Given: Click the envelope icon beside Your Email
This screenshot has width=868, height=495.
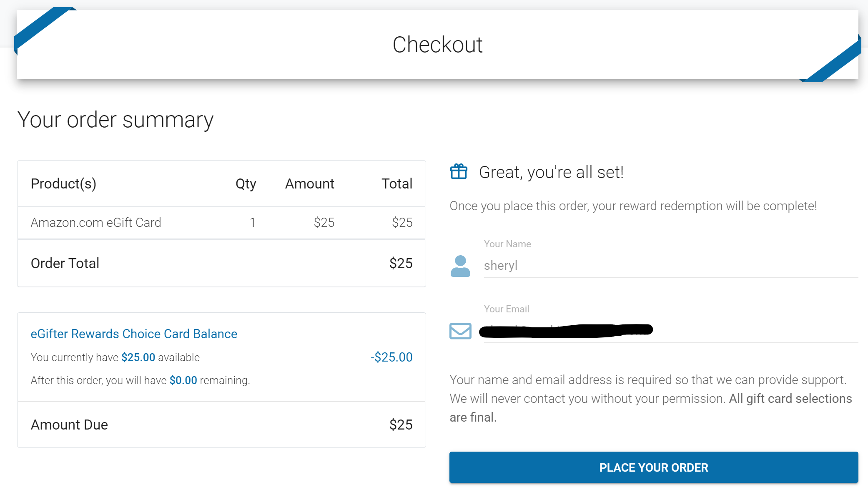Looking at the screenshot, I should click(460, 330).
